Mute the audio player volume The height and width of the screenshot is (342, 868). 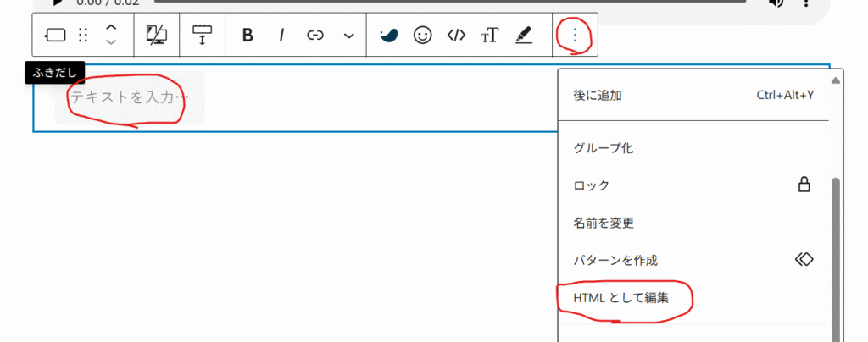pyautogui.click(x=776, y=3)
